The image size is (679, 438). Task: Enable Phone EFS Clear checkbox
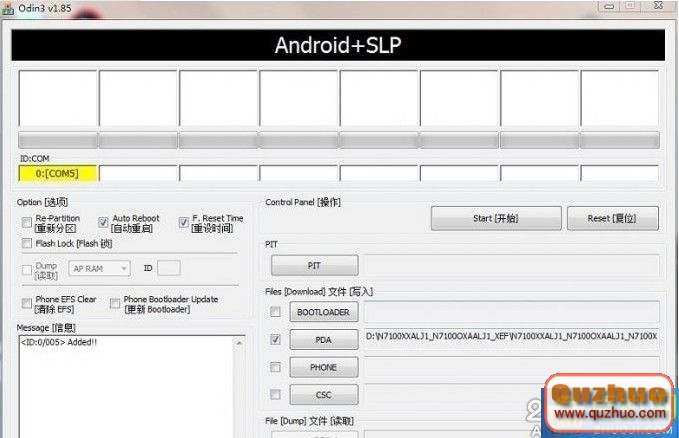pyautogui.click(x=27, y=303)
